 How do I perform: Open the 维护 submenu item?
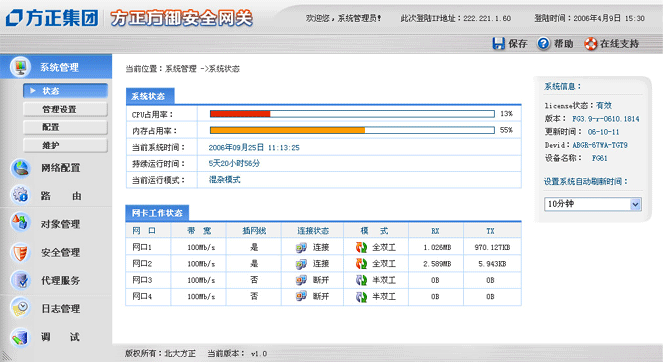pyautogui.click(x=66, y=145)
